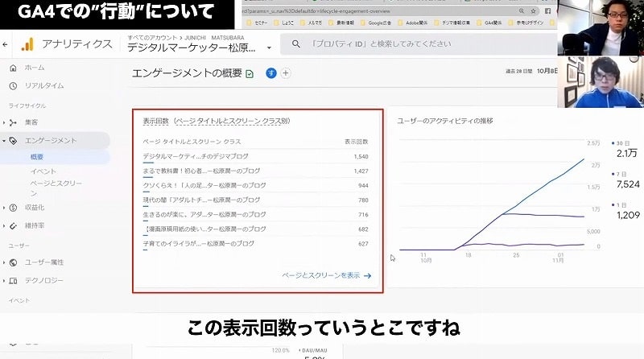Open the property selector dropdown arrow
This screenshot has width=644, height=359.
[x=269, y=48]
